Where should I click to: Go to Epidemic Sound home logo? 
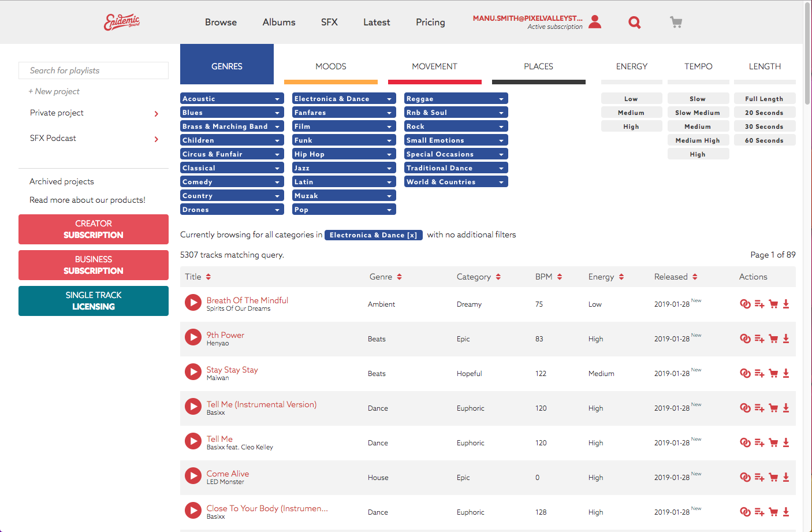(x=122, y=22)
